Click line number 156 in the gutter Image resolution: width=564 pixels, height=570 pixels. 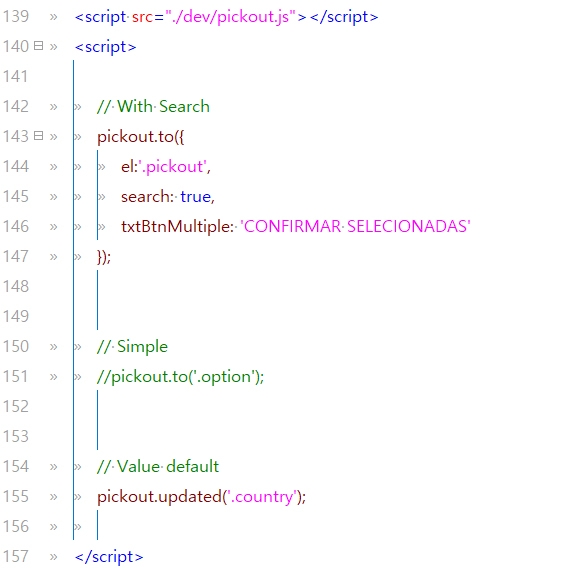pyautogui.click(x=16, y=526)
